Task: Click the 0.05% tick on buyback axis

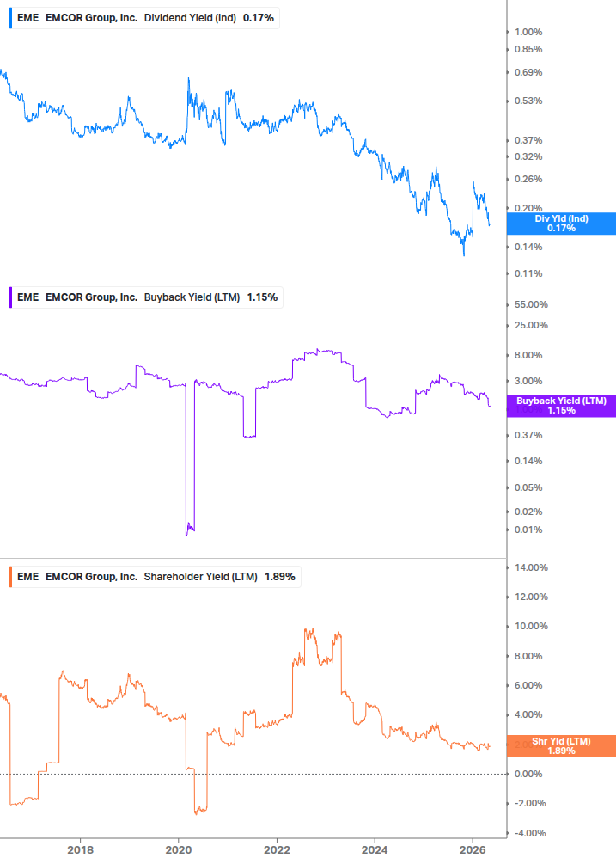Action: pyautogui.click(x=528, y=487)
